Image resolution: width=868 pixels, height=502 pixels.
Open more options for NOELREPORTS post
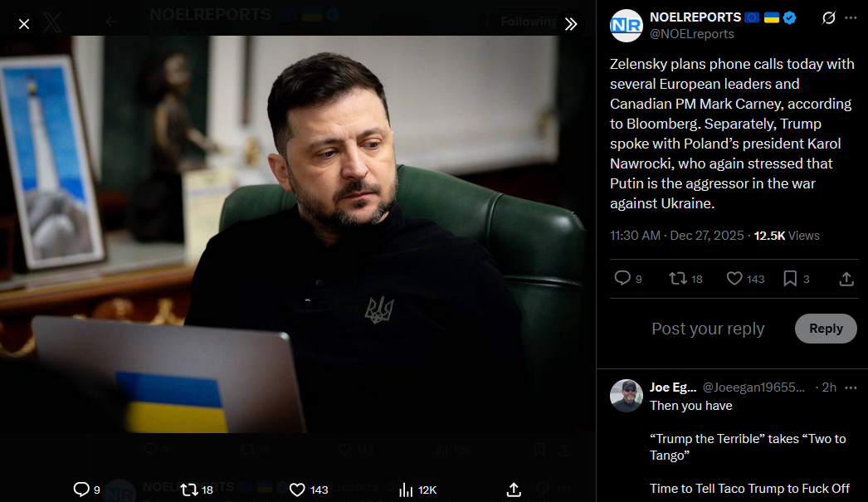[x=851, y=17]
